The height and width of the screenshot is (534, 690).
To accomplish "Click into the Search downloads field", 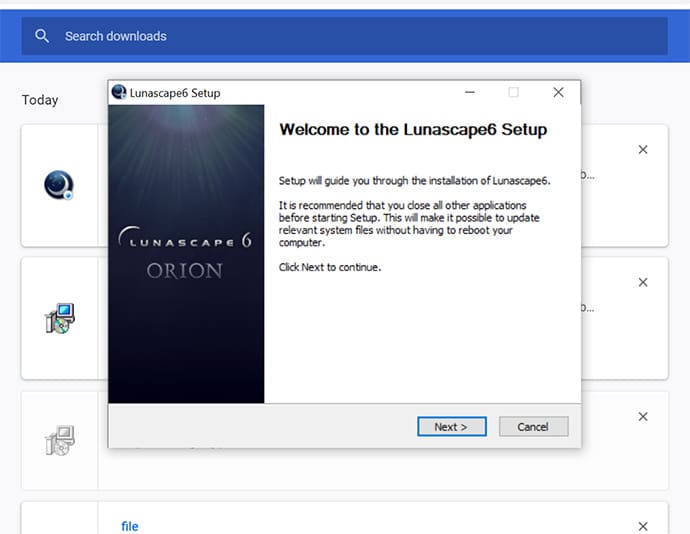I will click(345, 36).
